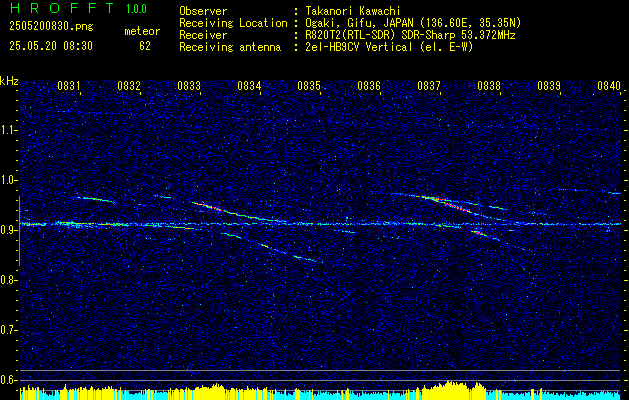Click the red meteor echo after 0833
This screenshot has width=629, height=400.
pos(210,207)
